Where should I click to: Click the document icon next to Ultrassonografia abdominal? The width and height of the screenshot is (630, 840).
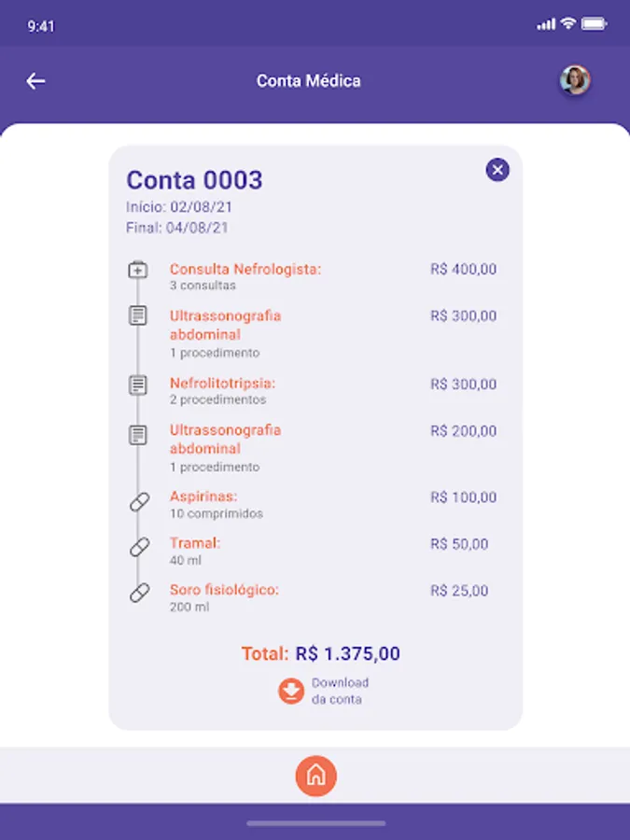pos(138,316)
